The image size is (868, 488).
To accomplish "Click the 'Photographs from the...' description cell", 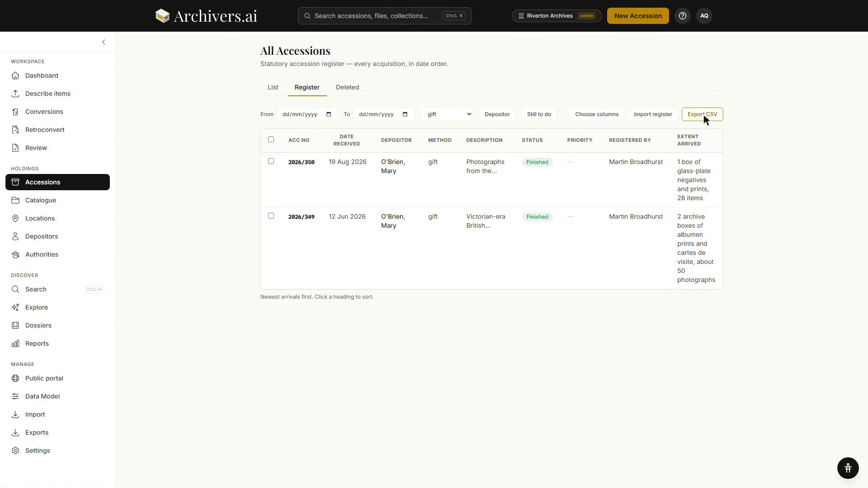I will [x=485, y=166].
